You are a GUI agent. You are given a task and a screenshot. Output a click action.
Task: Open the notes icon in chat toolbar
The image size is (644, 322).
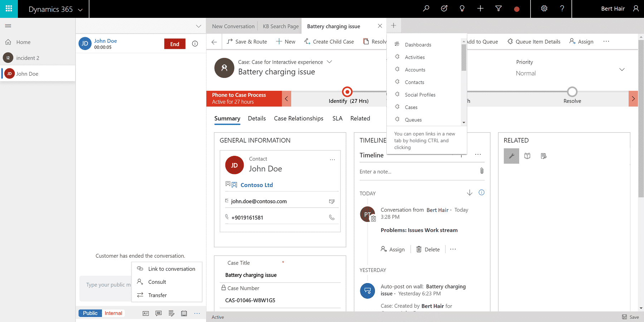coord(171,313)
